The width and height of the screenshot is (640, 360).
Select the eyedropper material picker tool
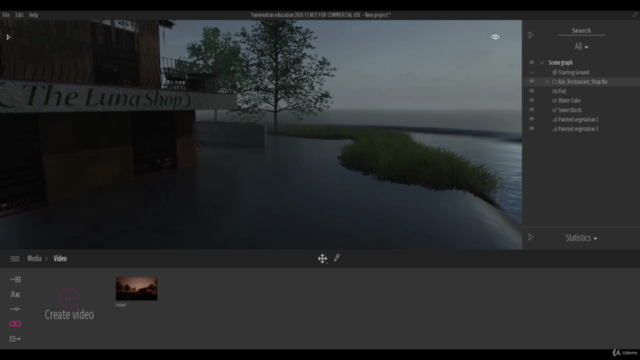click(x=337, y=258)
